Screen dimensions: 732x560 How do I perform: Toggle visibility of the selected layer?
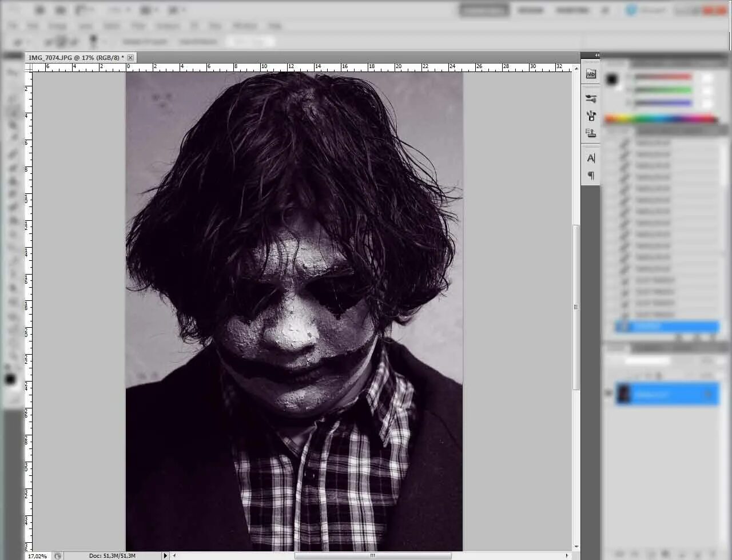click(609, 394)
